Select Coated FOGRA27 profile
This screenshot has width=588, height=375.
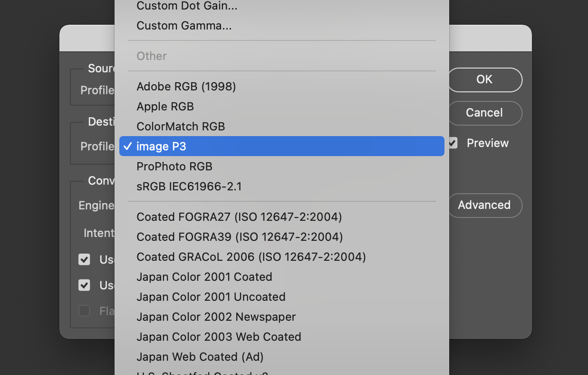239,217
